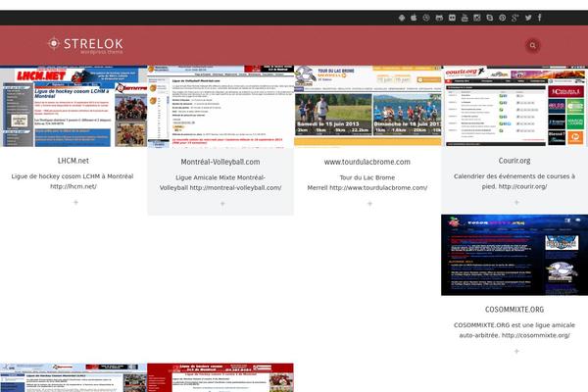
Task: Open the YouTube social icon
Action: coord(465,18)
